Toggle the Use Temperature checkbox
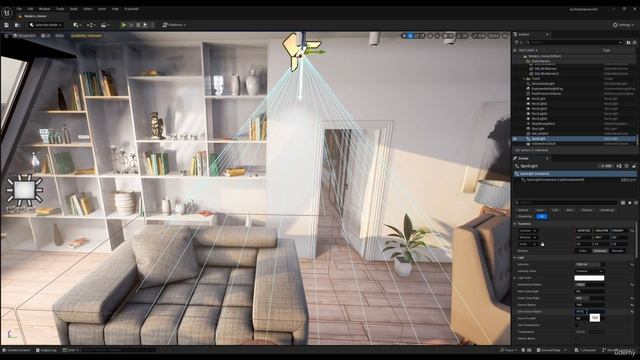Viewport: 640px width, 360px height. tap(577, 325)
